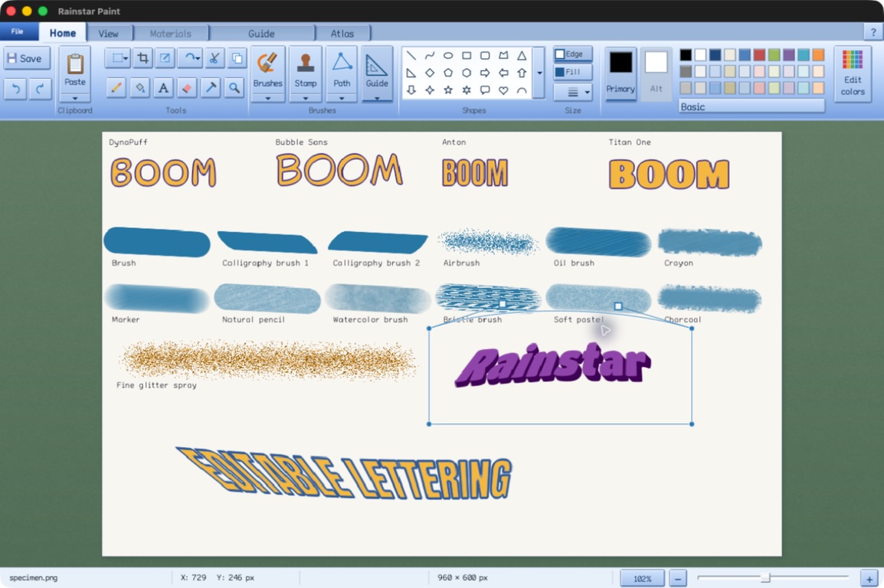Click the Save button
884x588 pixels.
click(27, 58)
